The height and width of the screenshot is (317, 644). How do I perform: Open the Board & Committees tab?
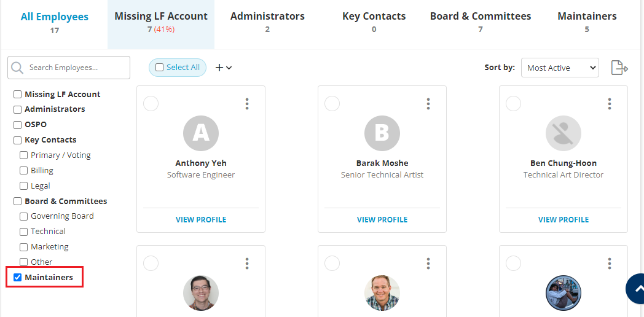coord(481,22)
